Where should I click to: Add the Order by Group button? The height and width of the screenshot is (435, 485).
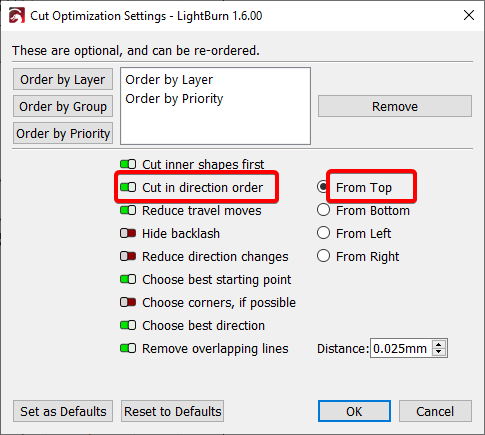point(63,106)
